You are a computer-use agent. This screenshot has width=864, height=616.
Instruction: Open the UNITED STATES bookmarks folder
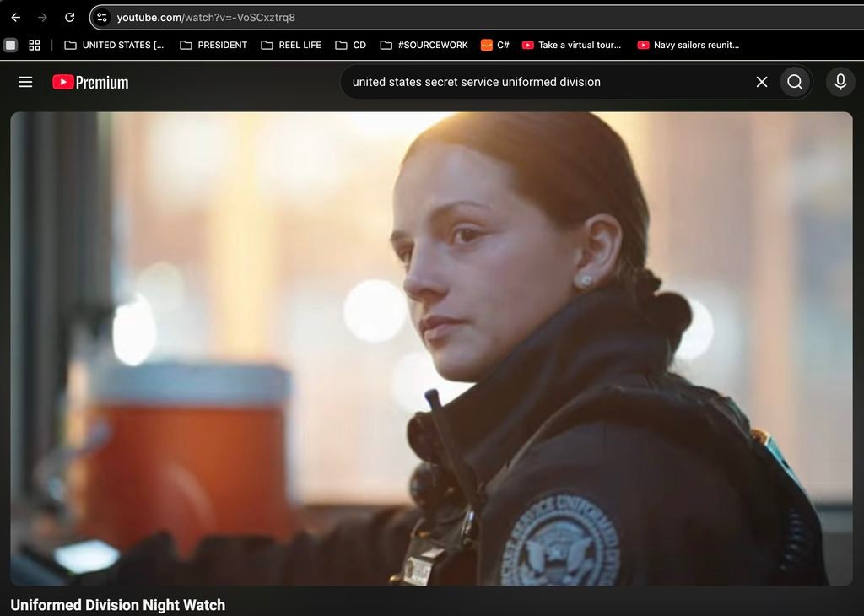click(114, 46)
